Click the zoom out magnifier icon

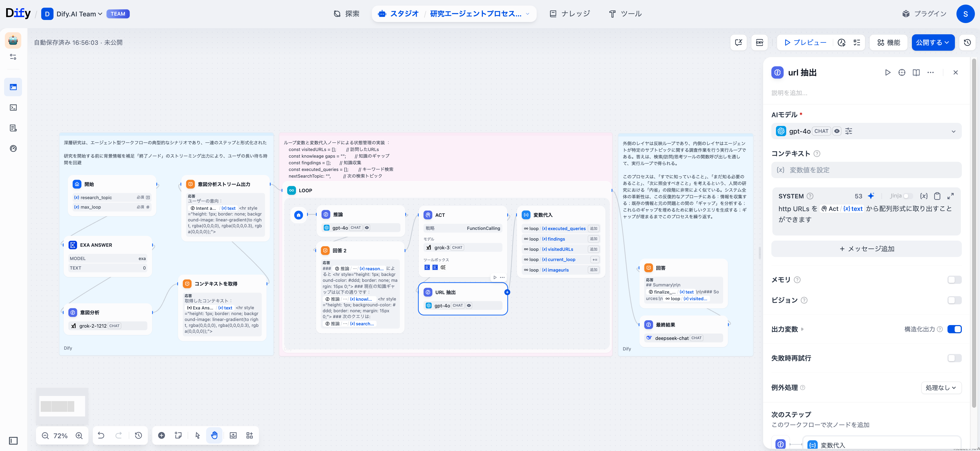coord(45,435)
